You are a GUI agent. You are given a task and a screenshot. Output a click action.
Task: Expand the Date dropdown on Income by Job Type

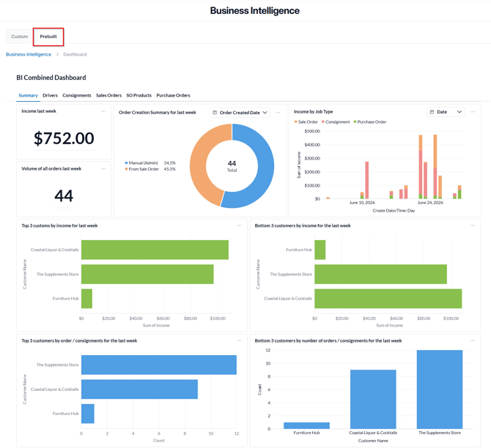coord(446,112)
